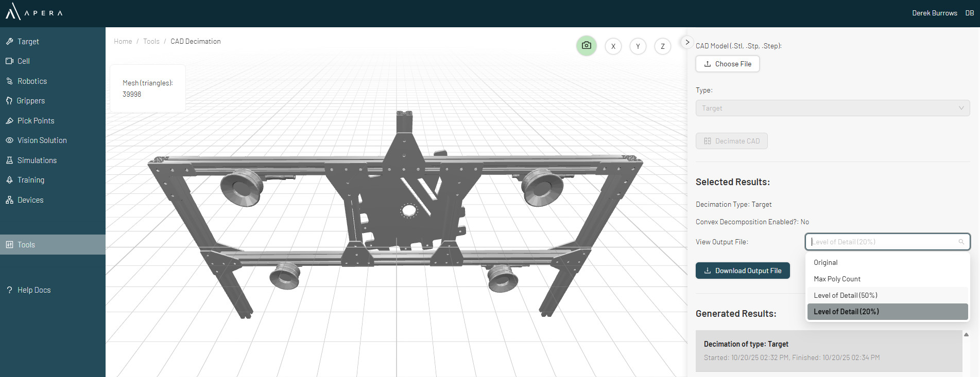Snap view to Y axis
Screen dimensions: 980x377
(x=638, y=46)
